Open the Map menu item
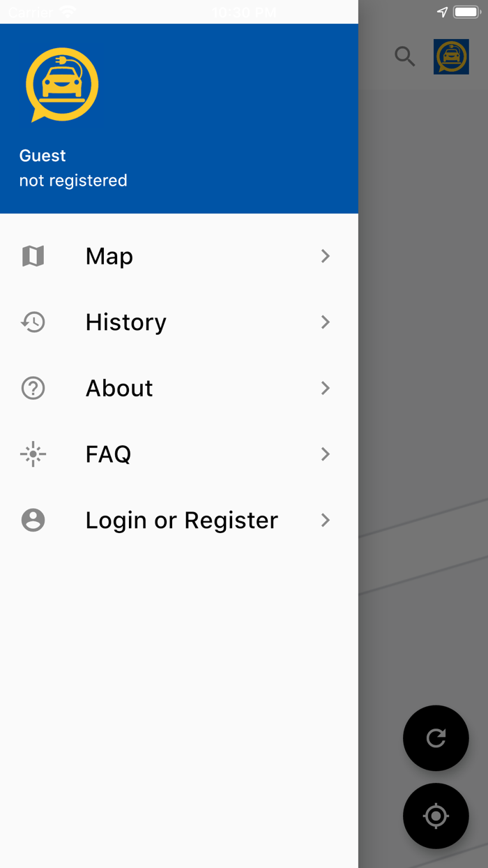Image resolution: width=488 pixels, height=868 pixels. (109, 256)
